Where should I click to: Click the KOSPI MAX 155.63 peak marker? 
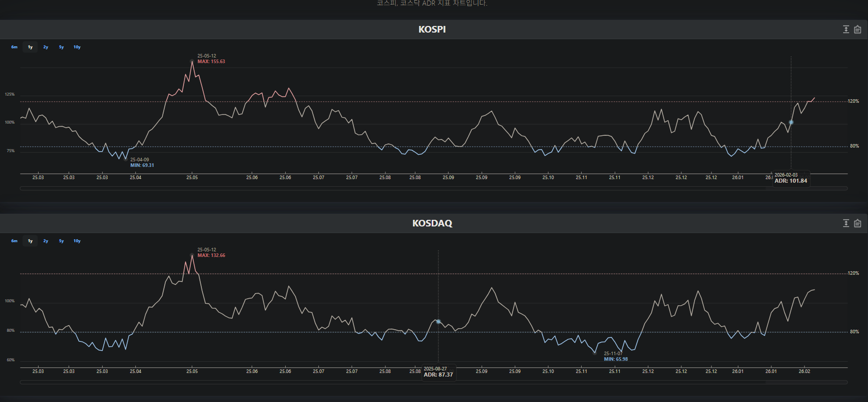pos(192,62)
